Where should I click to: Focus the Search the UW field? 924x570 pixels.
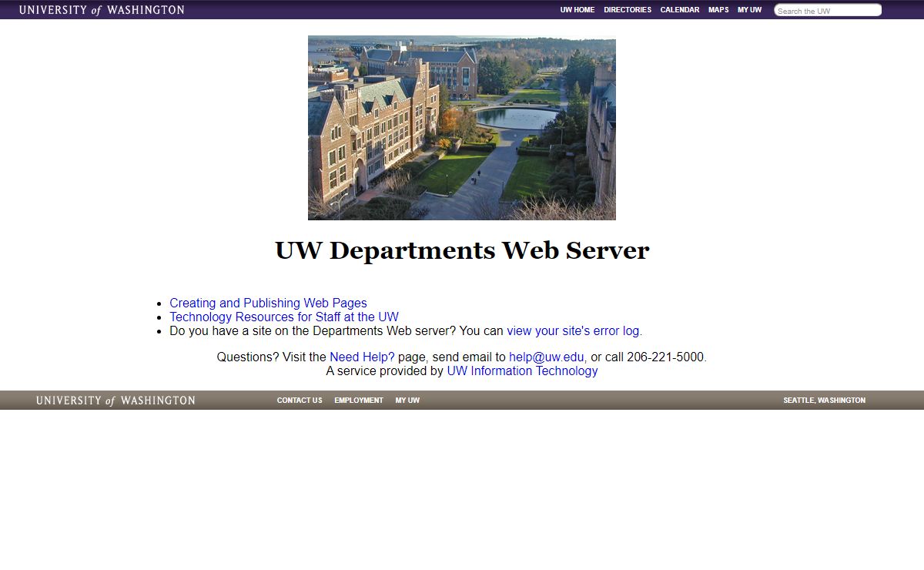pyautogui.click(x=828, y=11)
